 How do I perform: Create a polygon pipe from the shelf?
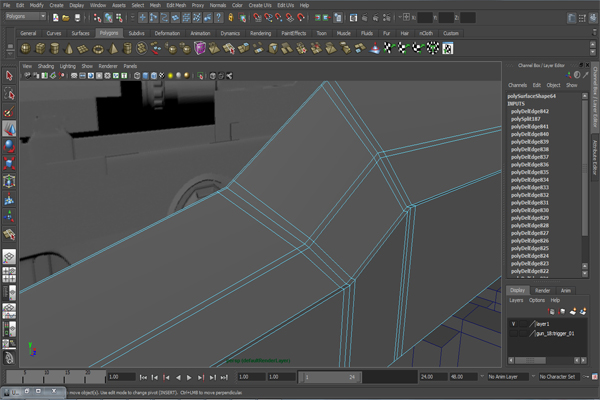127,49
